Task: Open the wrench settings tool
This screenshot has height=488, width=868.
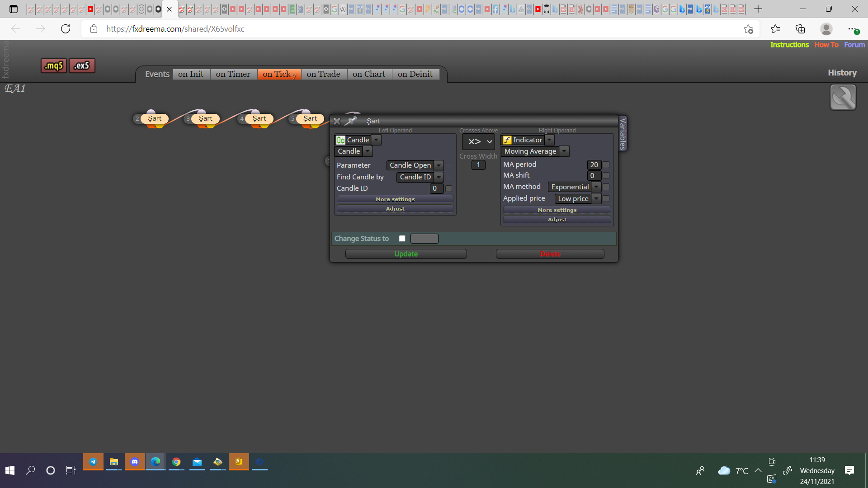Action: tap(843, 97)
